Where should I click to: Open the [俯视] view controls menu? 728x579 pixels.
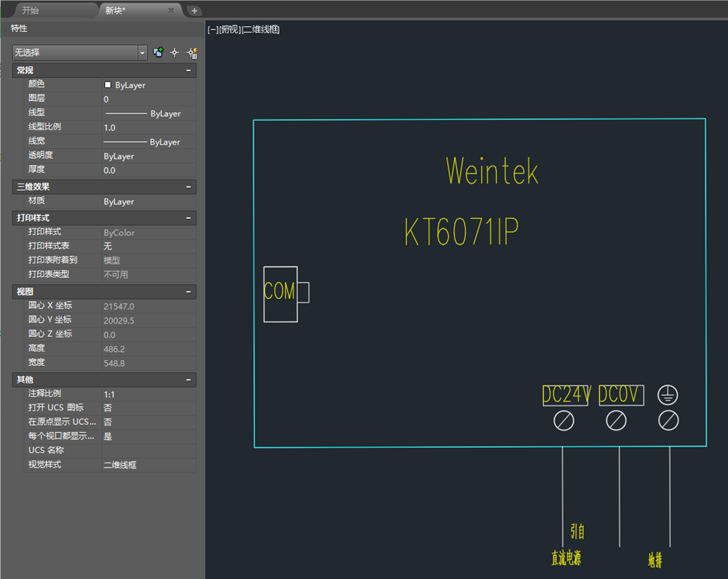point(230,30)
